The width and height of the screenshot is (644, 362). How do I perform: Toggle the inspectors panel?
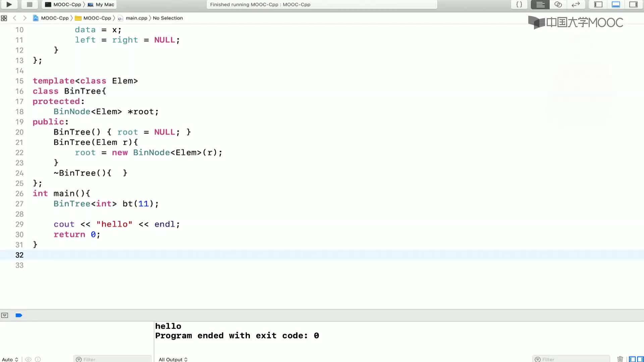pos(633,4)
